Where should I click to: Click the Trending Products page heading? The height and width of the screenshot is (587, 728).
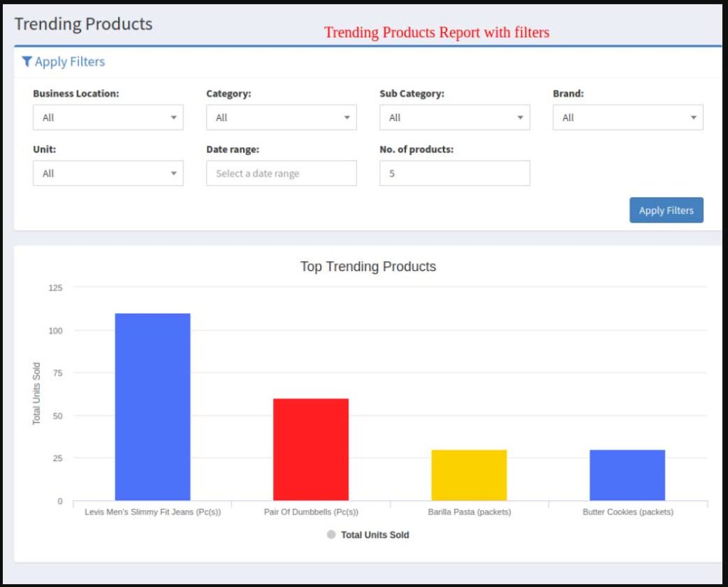83,23
